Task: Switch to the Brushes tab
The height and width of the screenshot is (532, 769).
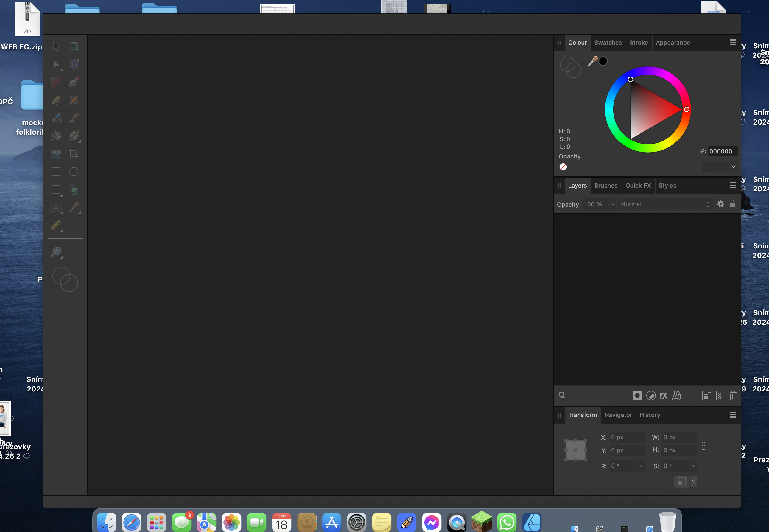Action: tap(606, 186)
